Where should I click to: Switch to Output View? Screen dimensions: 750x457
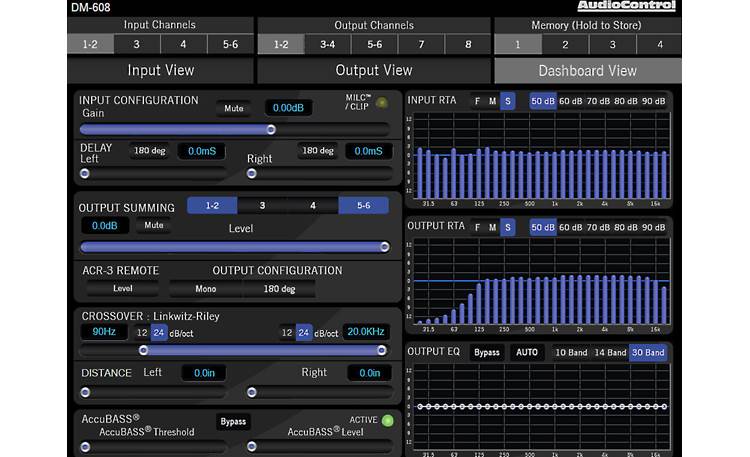coord(374,70)
